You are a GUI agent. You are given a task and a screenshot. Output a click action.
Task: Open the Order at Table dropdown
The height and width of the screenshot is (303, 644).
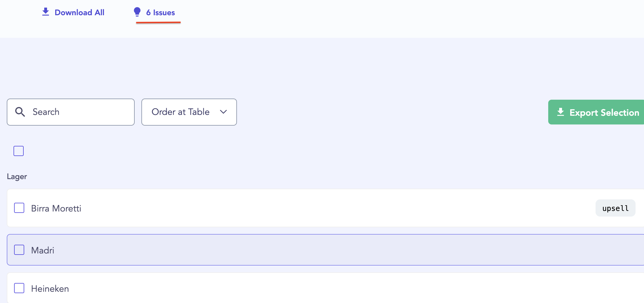point(189,112)
